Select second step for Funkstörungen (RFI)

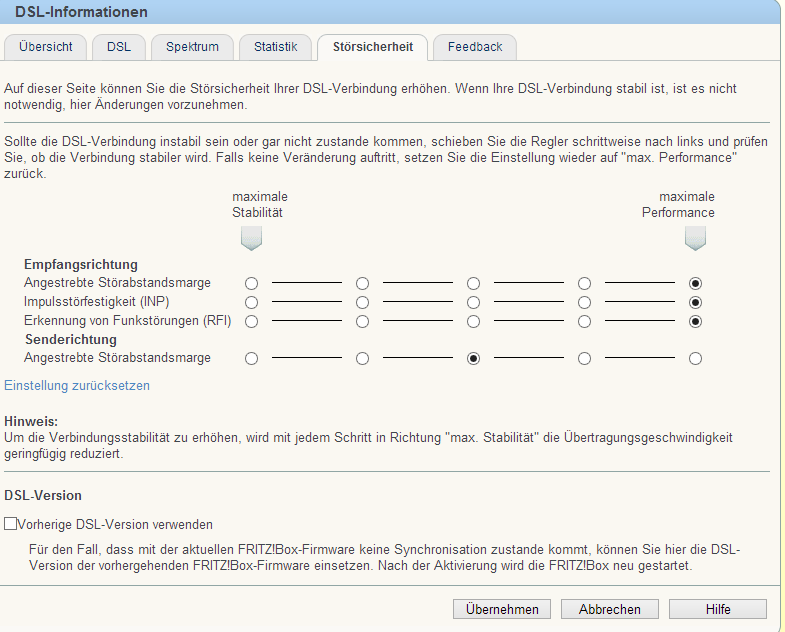click(x=362, y=322)
